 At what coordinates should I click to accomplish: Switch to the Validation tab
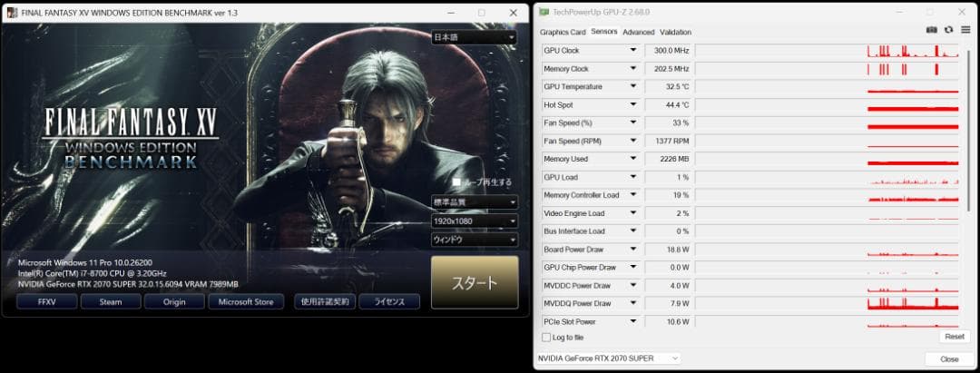tap(676, 32)
